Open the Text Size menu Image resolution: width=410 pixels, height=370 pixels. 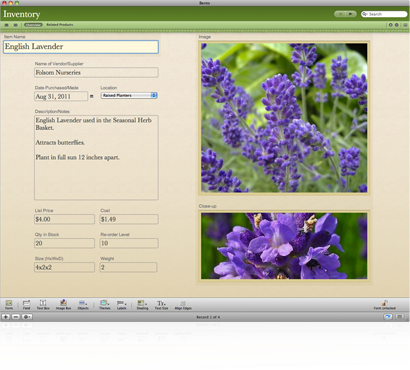[161, 305]
